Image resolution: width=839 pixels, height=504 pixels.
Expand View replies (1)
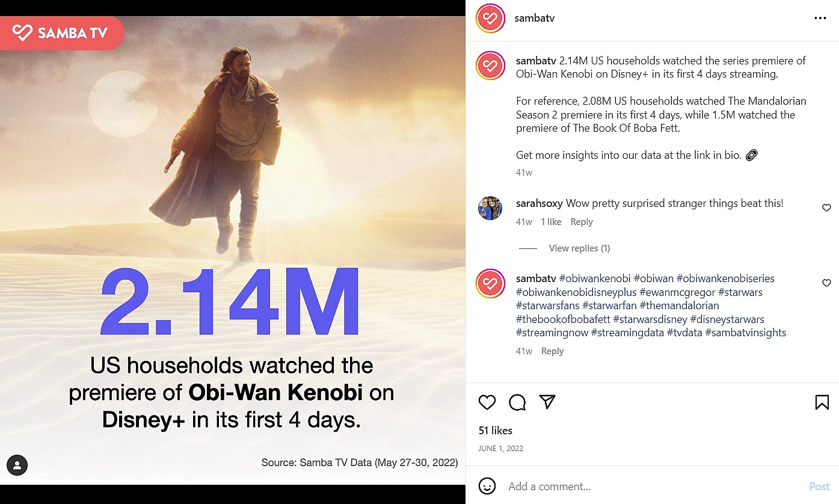579,248
